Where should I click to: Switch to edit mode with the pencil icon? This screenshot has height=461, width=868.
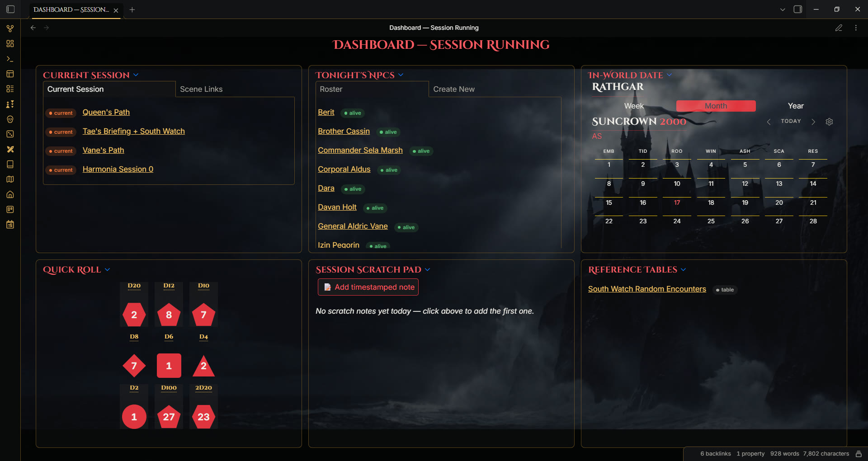[x=839, y=28]
